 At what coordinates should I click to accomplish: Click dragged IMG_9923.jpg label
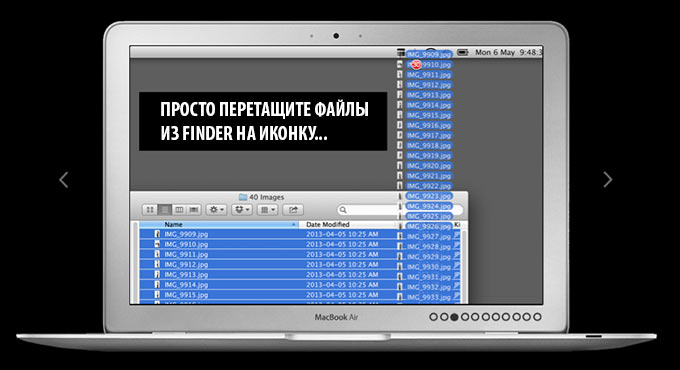tap(429, 196)
